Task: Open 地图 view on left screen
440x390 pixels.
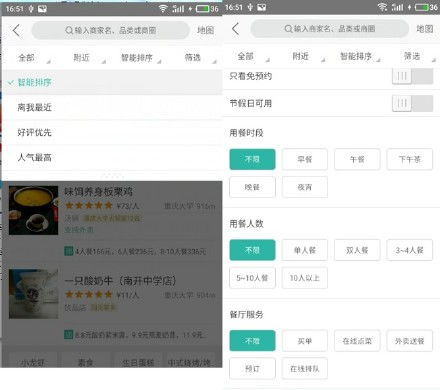Action: pos(205,30)
